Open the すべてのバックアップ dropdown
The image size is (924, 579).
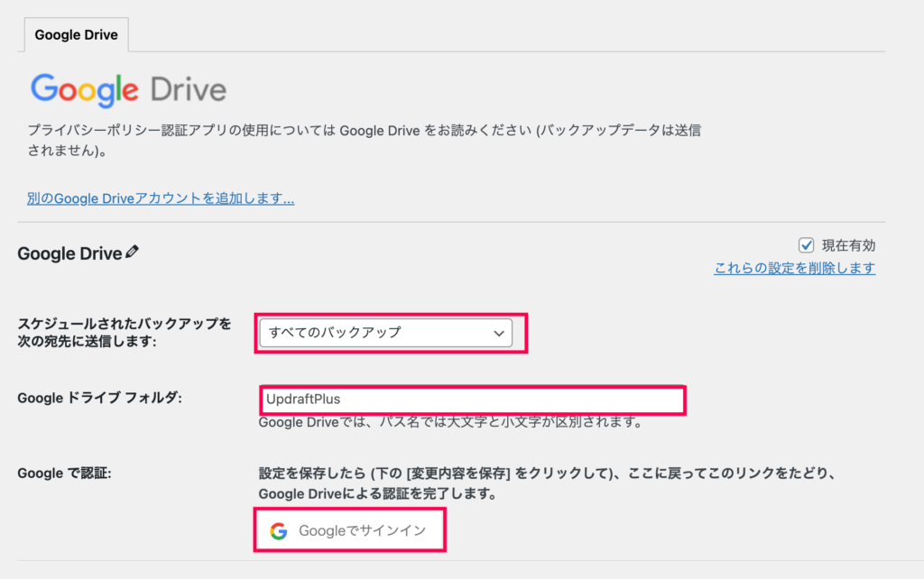pos(386,333)
